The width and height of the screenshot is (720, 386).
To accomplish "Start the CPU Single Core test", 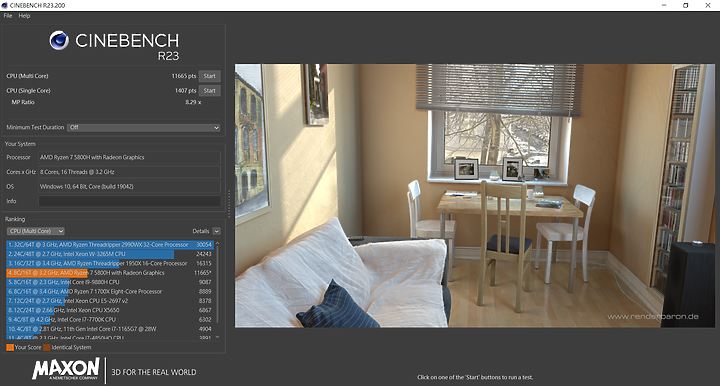I will pos(209,91).
